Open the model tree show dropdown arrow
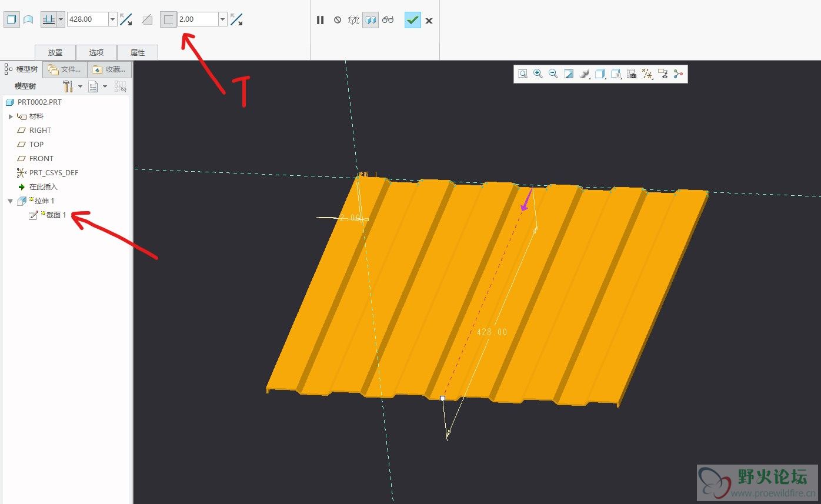Screen dimensions: 821x504 tap(105, 86)
